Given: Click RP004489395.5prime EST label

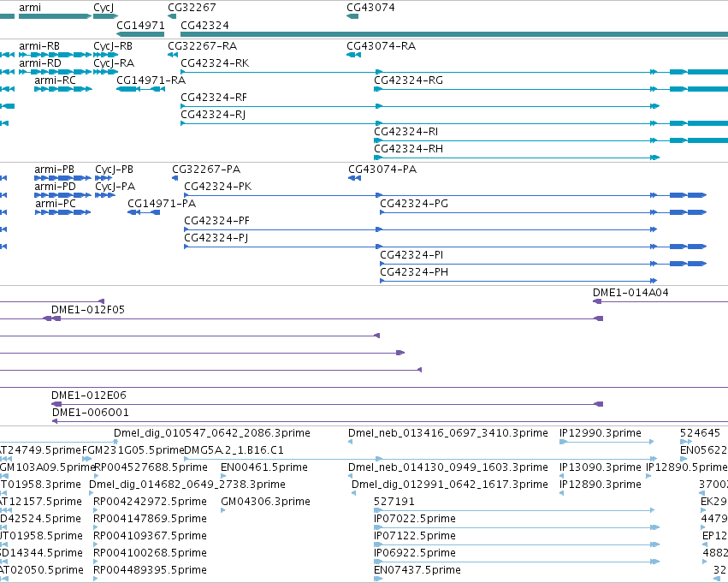Looking at the screenshot, I should [x=150, y=571].
